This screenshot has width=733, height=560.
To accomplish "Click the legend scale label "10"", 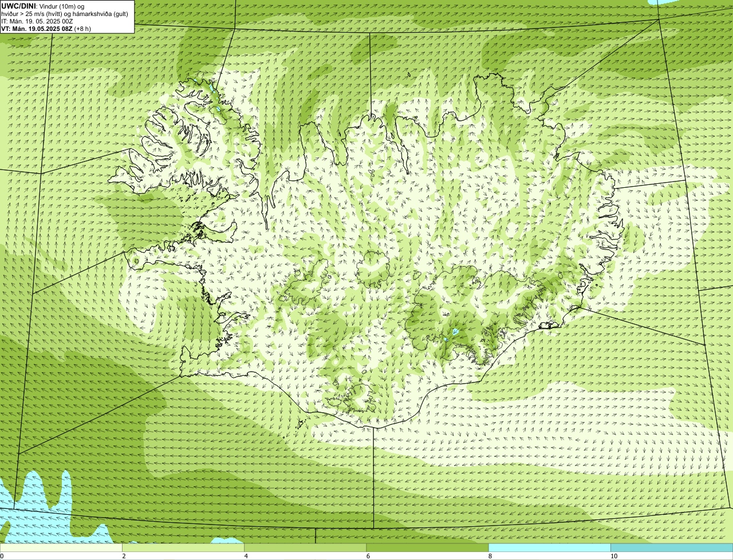I will pos(614,556).
